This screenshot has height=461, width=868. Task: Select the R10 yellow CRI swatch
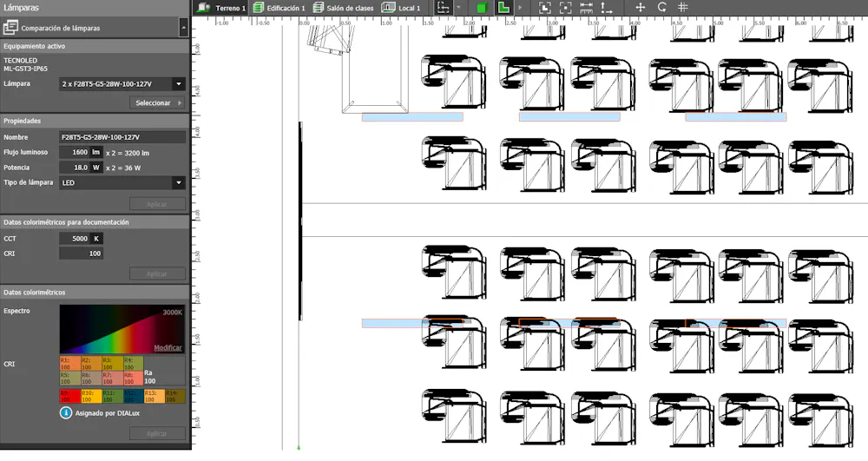(x=91, y=396)
